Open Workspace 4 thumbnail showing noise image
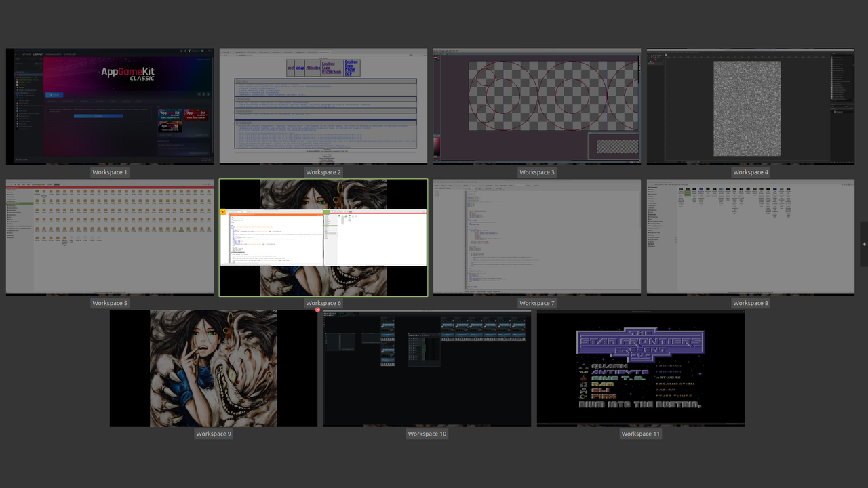The width and height of the screenshot is (868, 488). (x=751, y=106)
